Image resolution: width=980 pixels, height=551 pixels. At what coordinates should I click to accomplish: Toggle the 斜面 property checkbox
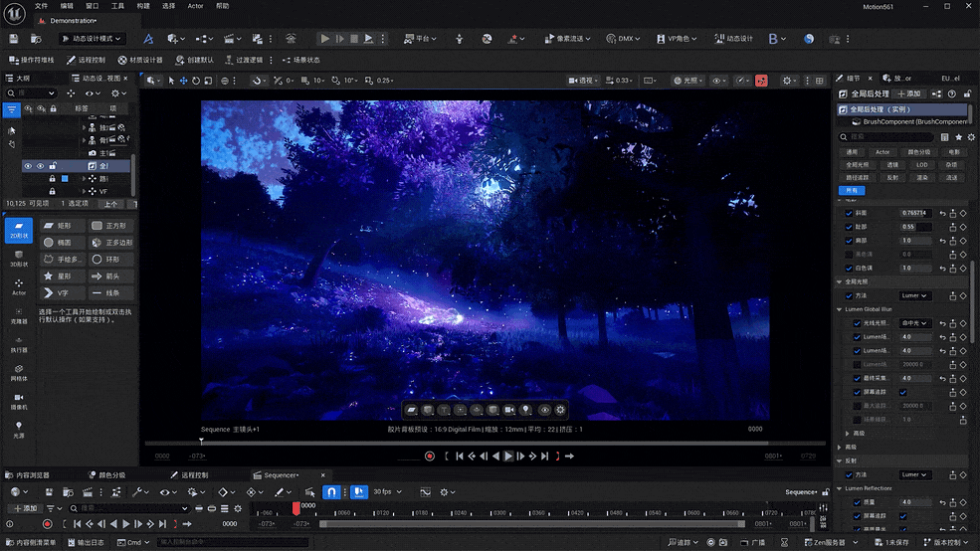click(849, 213)
